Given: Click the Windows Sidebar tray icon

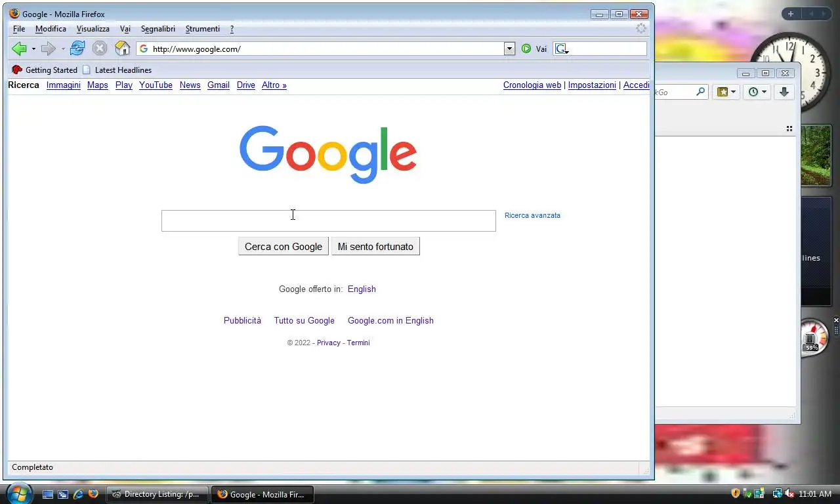Looking at the screenshot, I should (759, 493).
